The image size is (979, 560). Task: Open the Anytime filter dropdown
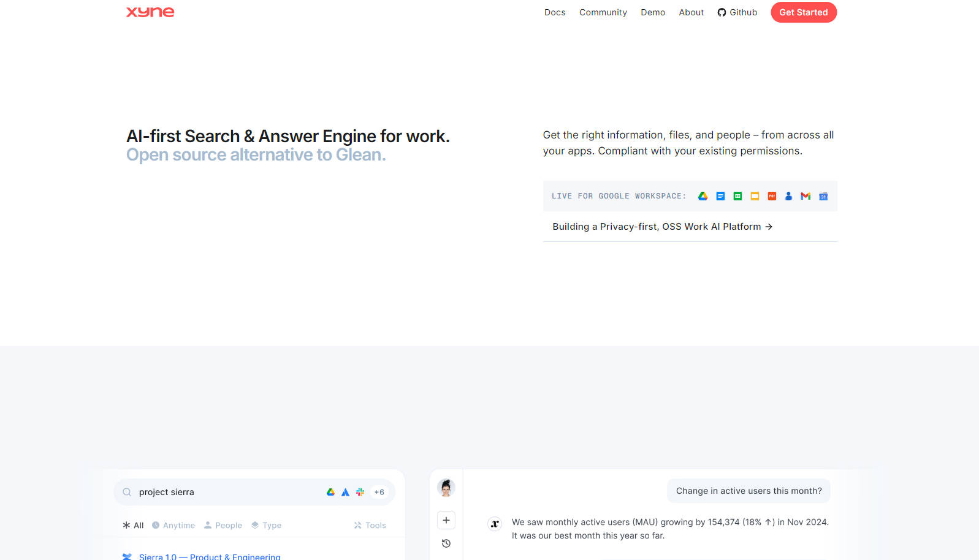(x=173, y=525)
